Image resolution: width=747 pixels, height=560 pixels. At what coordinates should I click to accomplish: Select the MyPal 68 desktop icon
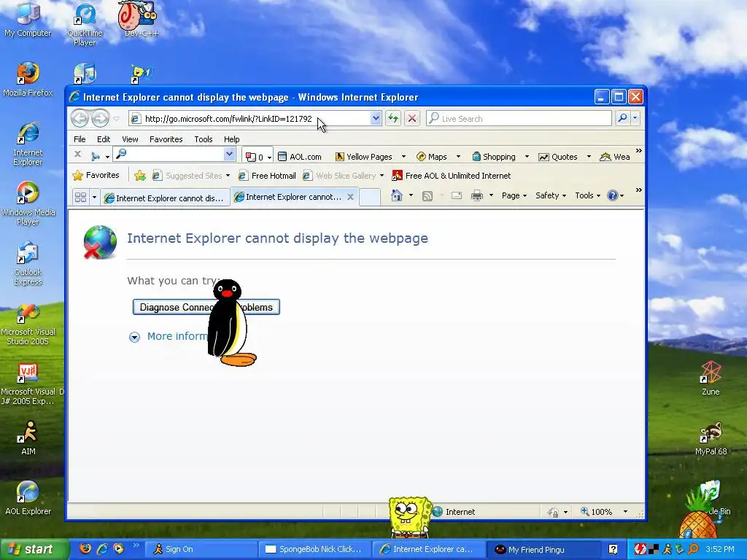(x=711, y=438)
